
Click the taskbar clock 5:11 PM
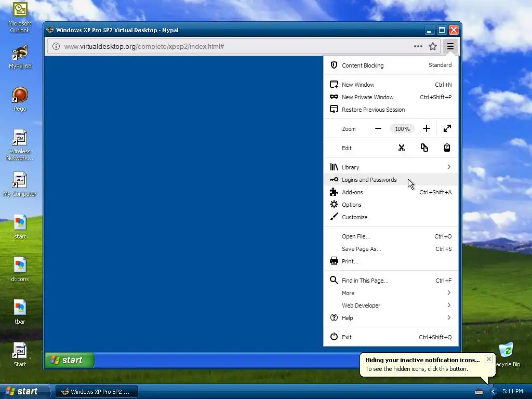513,392
